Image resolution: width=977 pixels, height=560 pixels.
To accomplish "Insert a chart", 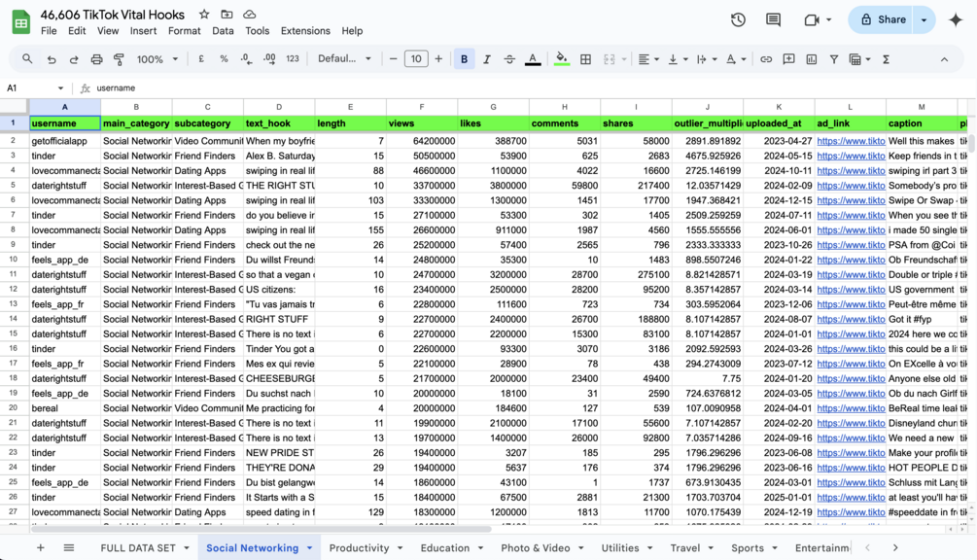I will 812,59.
